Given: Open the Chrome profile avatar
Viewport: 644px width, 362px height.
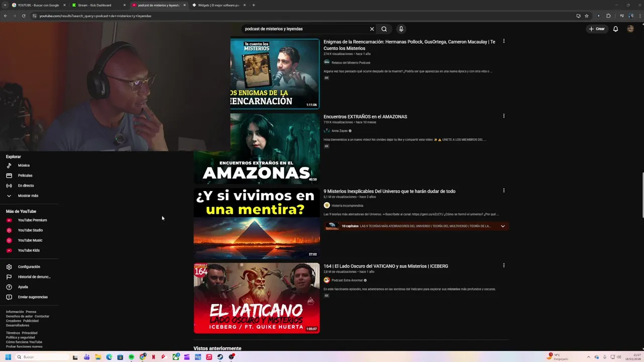Looking at the screenshot, I should [630, 16].
